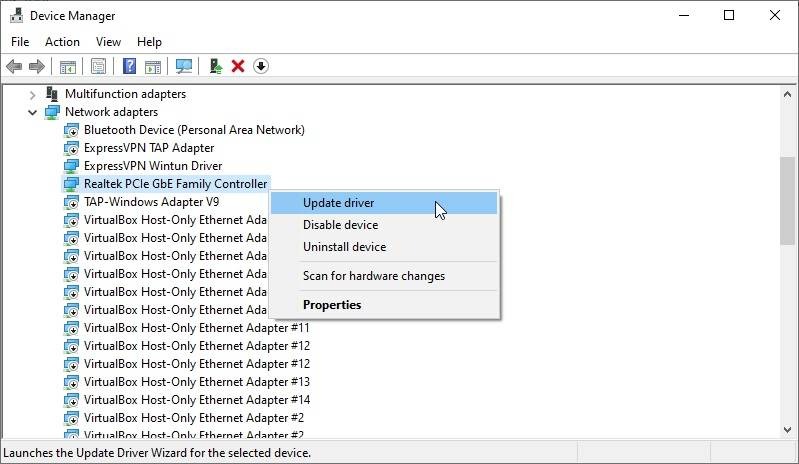Maximize the Device Manager window
This screenshot has height=464, width=799.
pos(729,15)
